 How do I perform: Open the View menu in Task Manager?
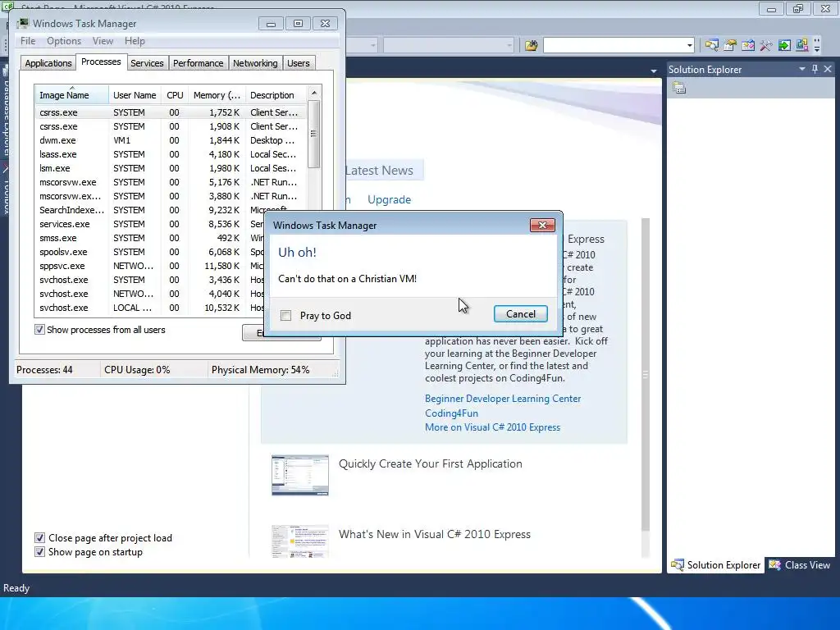(103, 41)
